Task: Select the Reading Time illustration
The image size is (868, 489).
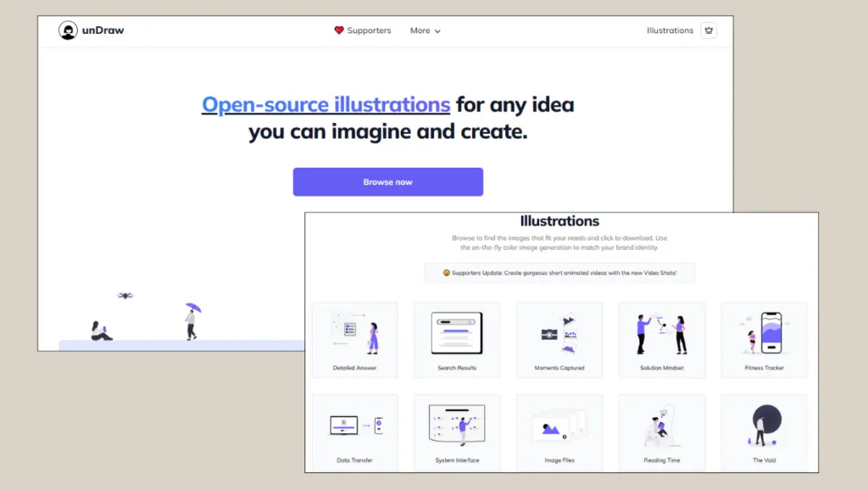Action: coord(662,432)
